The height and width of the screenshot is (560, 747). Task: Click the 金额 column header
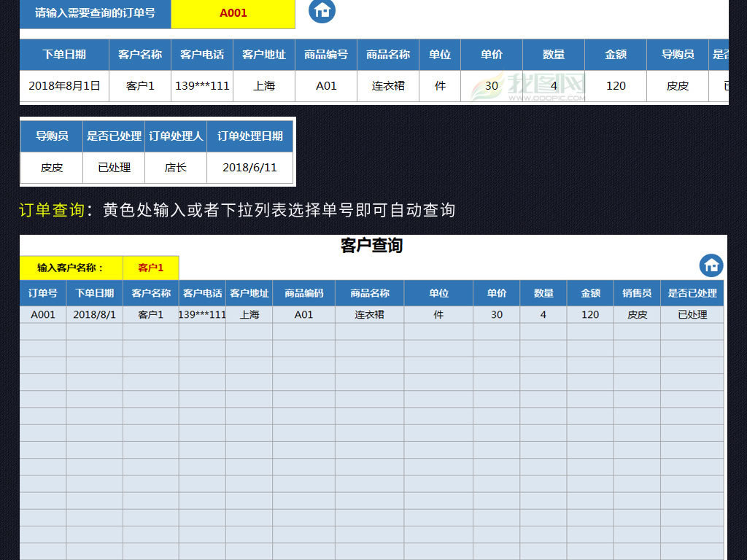pyautogui.click(x=615, y=55)
